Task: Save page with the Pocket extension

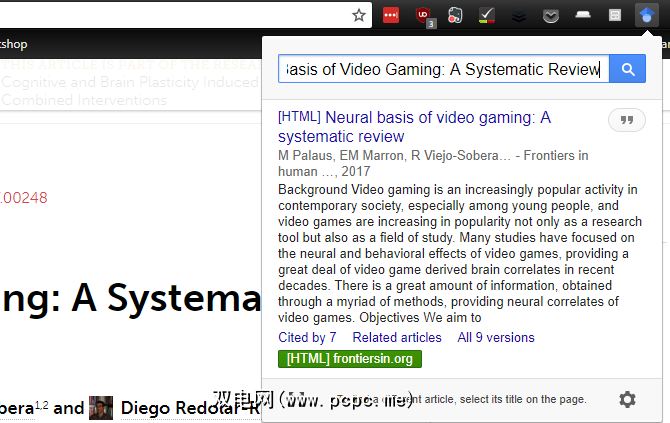Action: [551, 15]
